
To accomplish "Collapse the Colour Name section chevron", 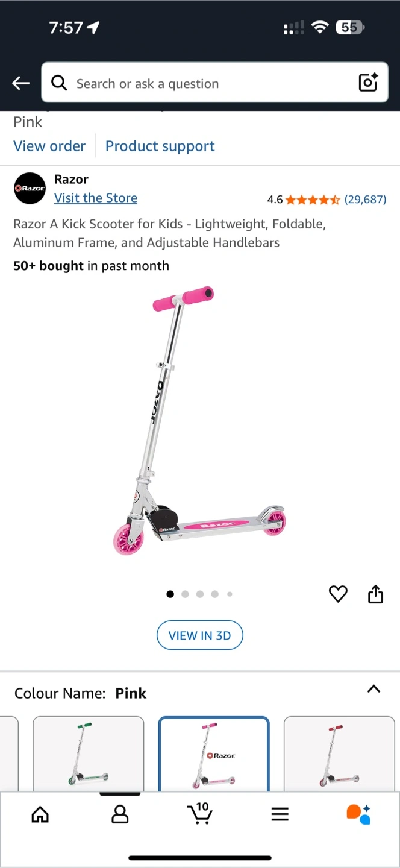I will [x=373, y=689].
